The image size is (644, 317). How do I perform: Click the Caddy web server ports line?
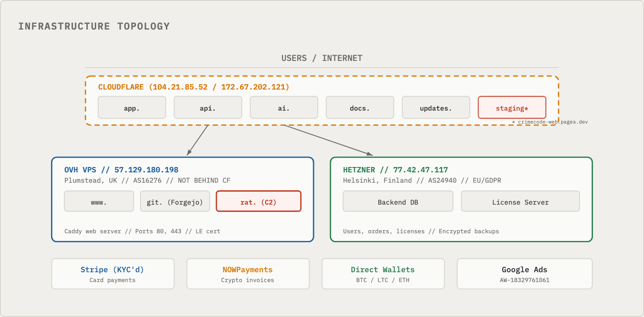pyautogui.click(x=142, y=231)
